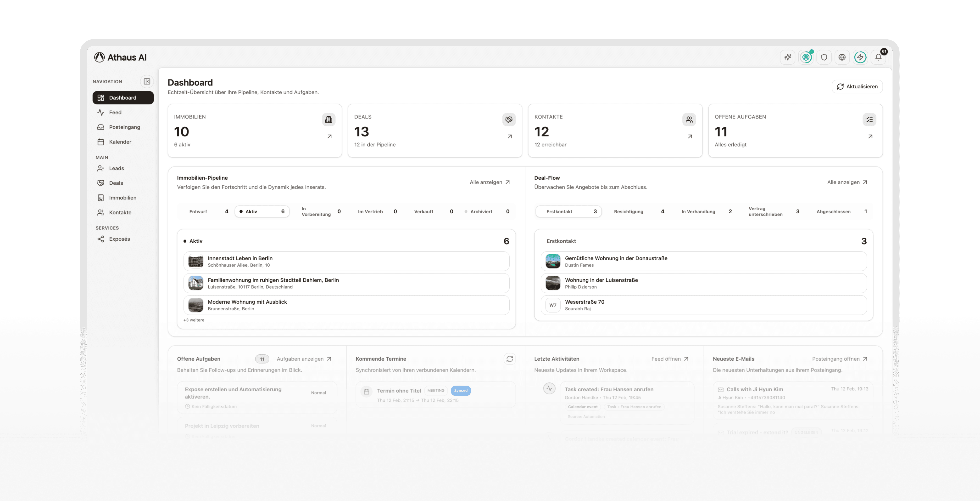
Task: Select the Archiviert pipeline stage
Action: [481, 212]
